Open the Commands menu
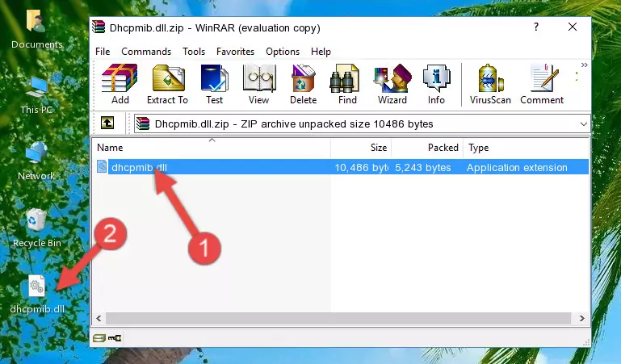 click(x=146, y=52)
